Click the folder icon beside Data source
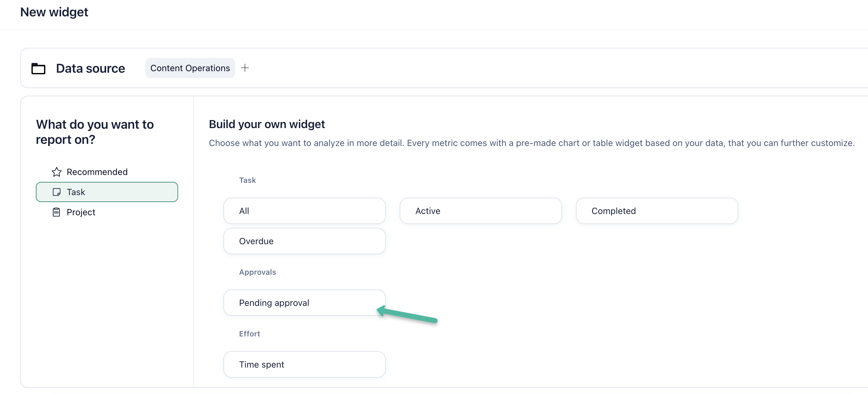The height and width of the screenshot is (394, 868). pyautogui.click(x=38, y=68)
